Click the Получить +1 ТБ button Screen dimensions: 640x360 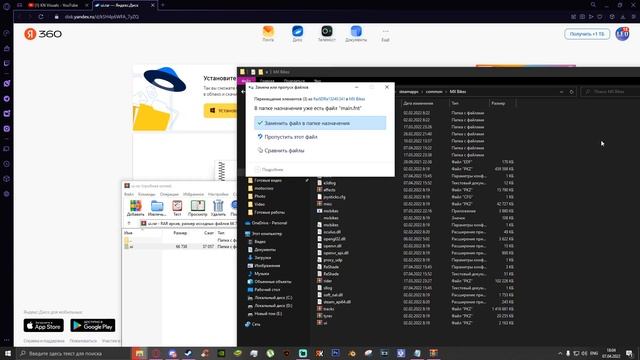[587, 34]
